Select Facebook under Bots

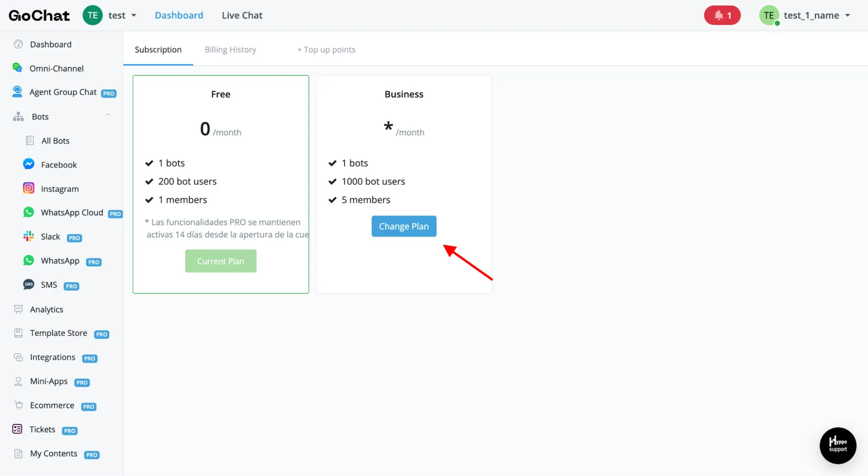(x=59, y=165)
